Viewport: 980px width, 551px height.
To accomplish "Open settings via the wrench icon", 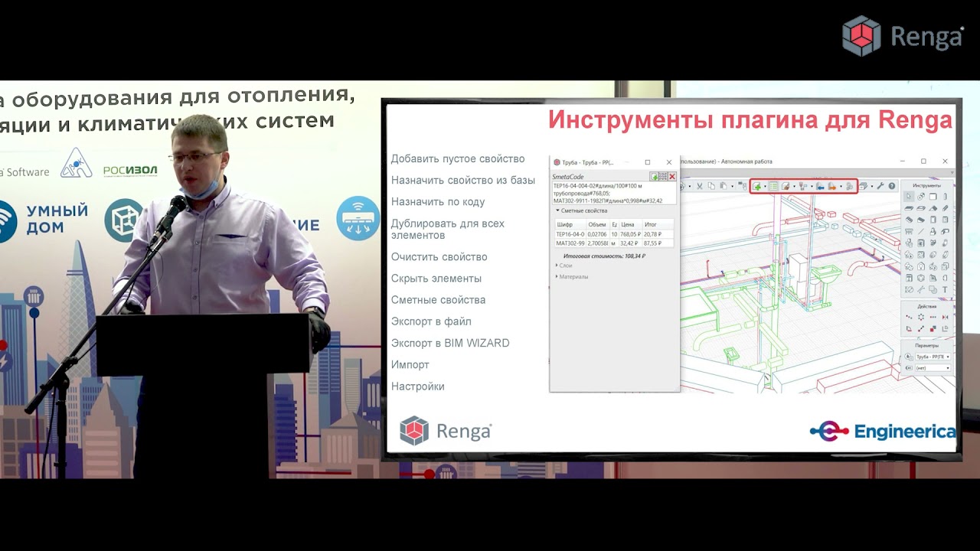I will coord(880,186).
